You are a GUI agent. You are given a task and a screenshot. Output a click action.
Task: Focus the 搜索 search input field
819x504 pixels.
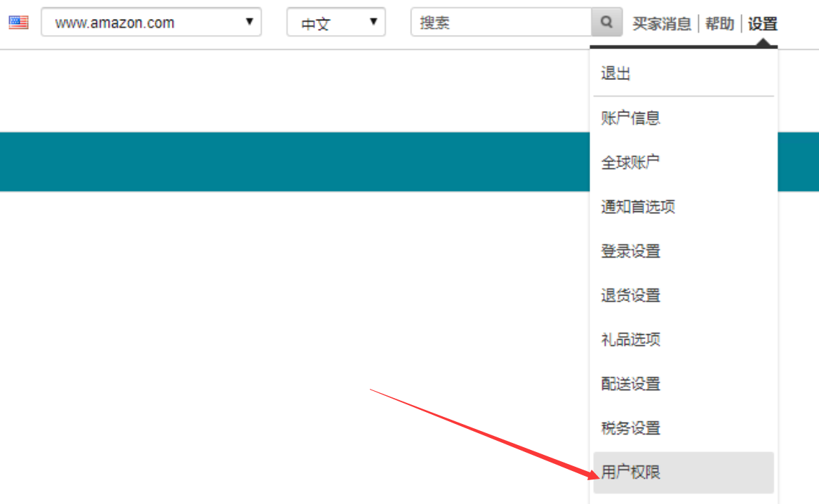click(x=501, y=22)
